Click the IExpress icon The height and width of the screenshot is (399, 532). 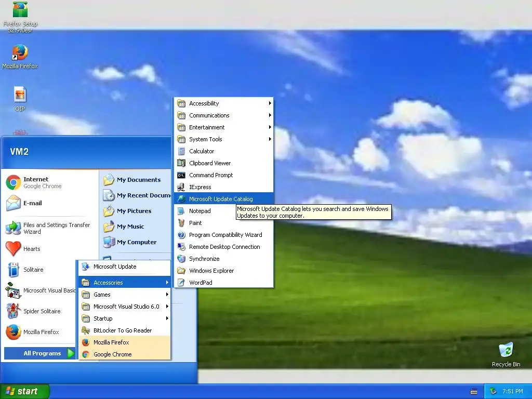pyautogui.click(x=181, y=187)
